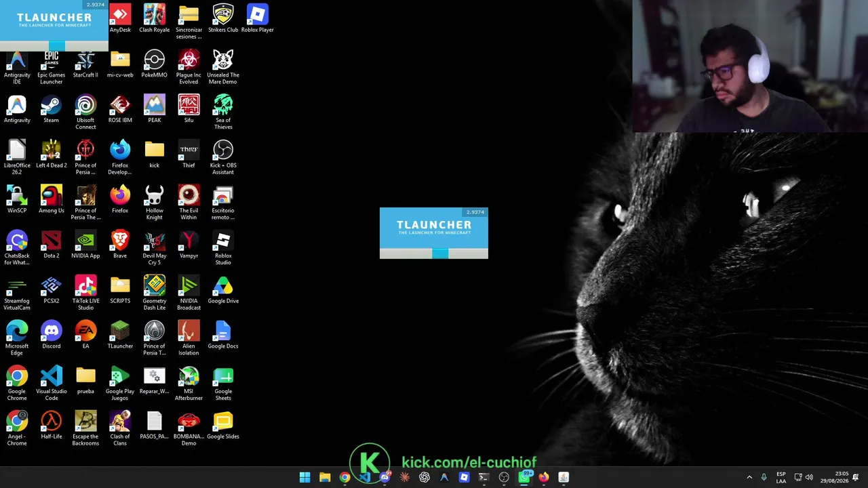The height and width of the screenshot is (488, 868).
Task: Open the ESP LAA keyboard language selector
Action: coord(781,477)
